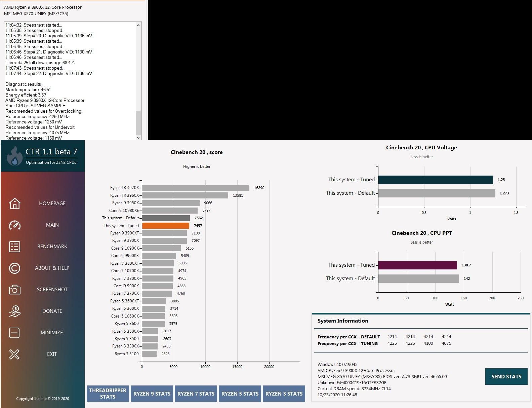Click the 'Frequency per CCX - TUNING' label
The width and height of the screenshot is (532, 408).
click(347, 343)
